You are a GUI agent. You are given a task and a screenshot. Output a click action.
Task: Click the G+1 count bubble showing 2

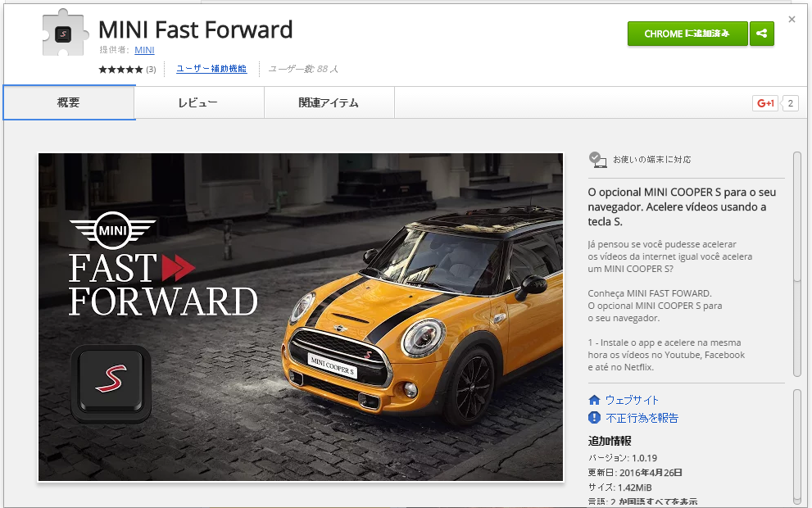[790, 103]
